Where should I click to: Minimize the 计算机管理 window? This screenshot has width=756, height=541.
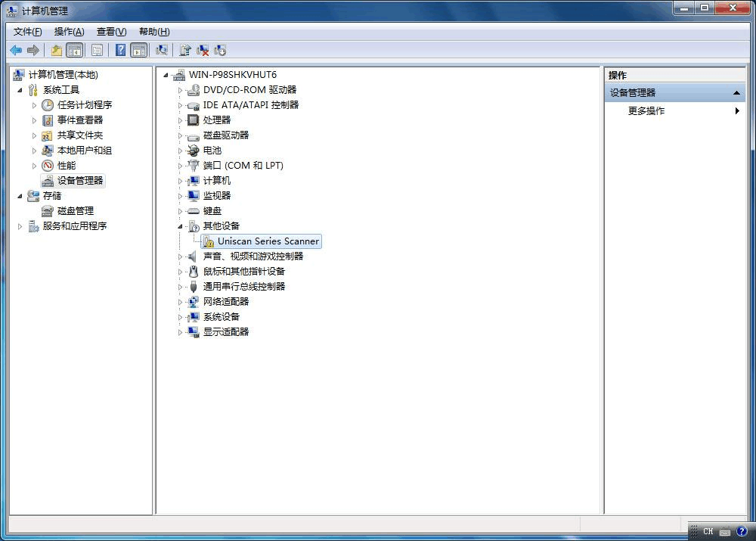[x=683, y=8]
